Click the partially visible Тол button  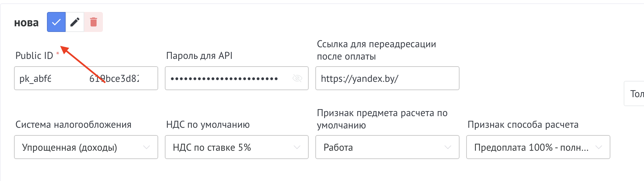click(636, 94)
